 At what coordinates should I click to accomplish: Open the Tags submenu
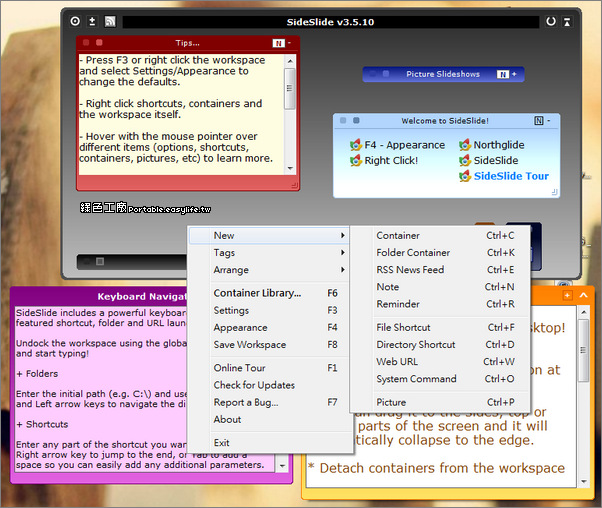tap(269, 253)
